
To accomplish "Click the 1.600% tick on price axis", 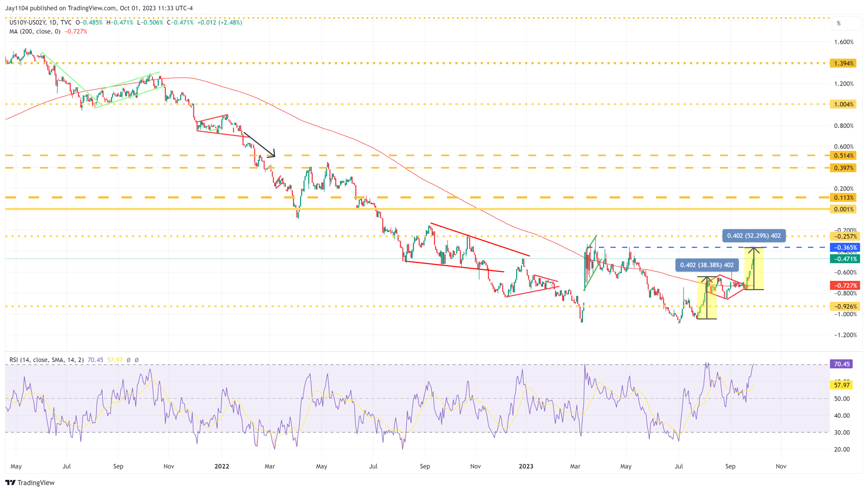I will 844,42.
